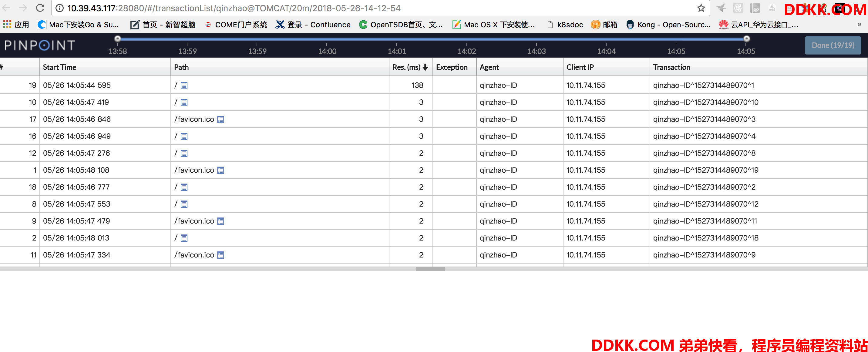Viewport: 868px width, 352px height.
Task: Open Kong - Open-Source bookmark
Action: pos(668,25)
